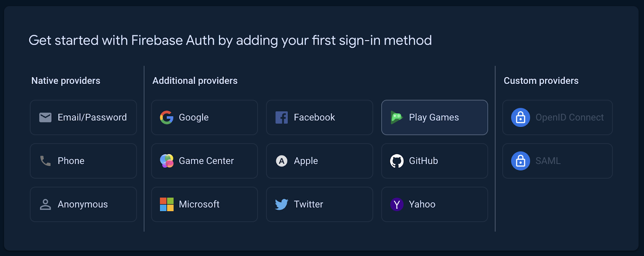Image resolution: width=644 pixels, height=256 pixels.
Task: Click the GitHub octocat icon
Action: point(397,161)
